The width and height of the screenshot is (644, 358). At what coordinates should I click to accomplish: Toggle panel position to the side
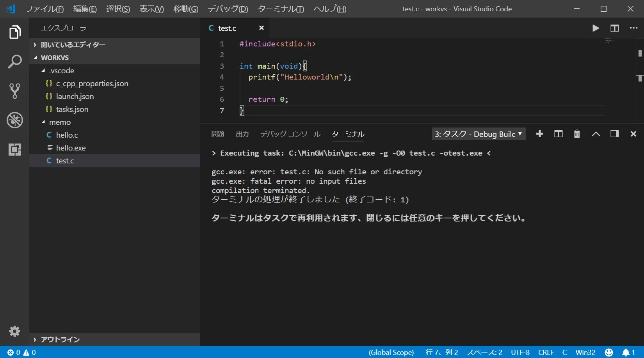pyautogui.click(x=615, y=134)
